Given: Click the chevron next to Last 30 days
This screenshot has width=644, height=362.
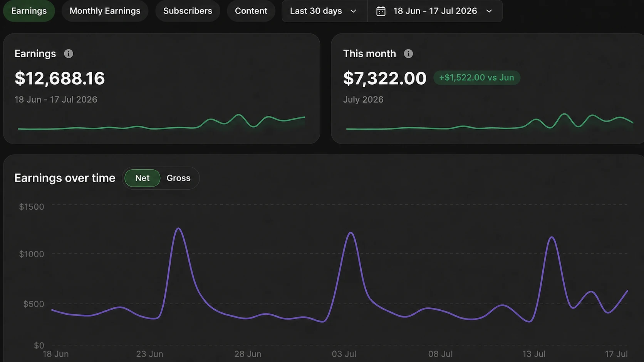Looking at the screenshot, I should coord(353,11).
